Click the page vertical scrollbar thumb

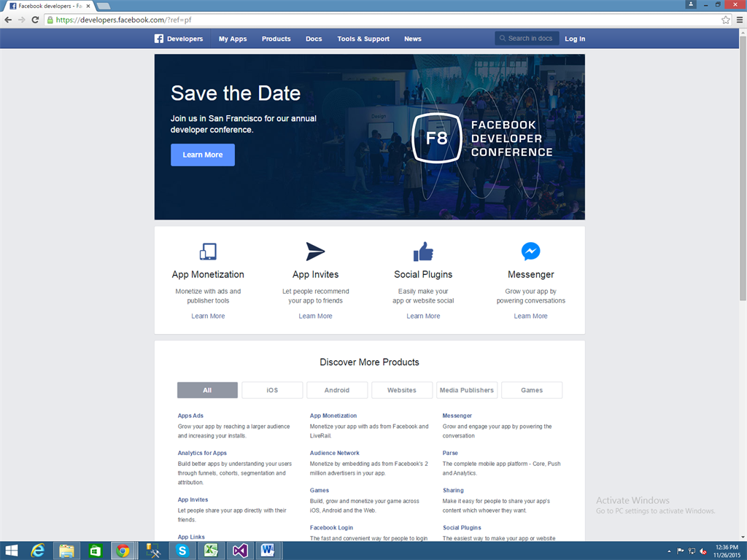(x=743, y=168)
